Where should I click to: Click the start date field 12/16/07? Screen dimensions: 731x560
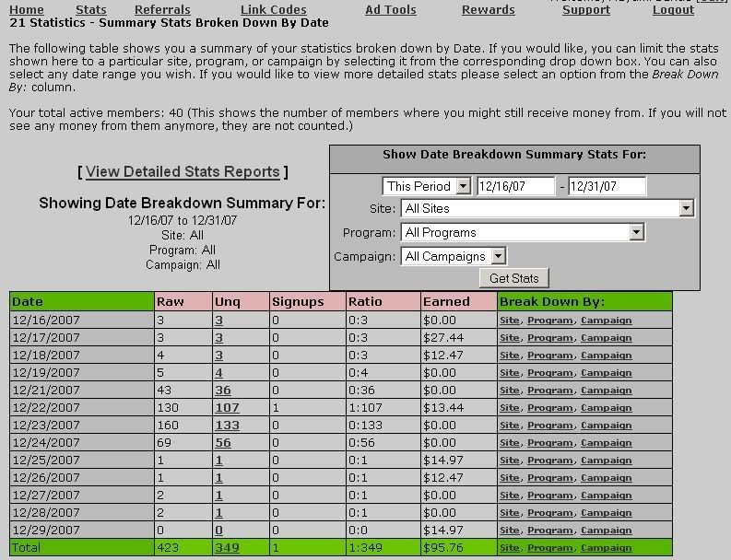click(514, 186)
